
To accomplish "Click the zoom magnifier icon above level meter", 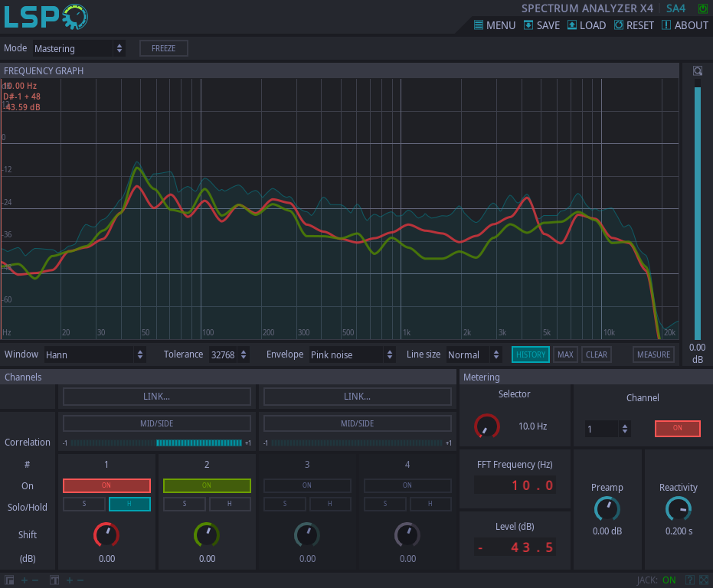I will [x=698, y=70].
